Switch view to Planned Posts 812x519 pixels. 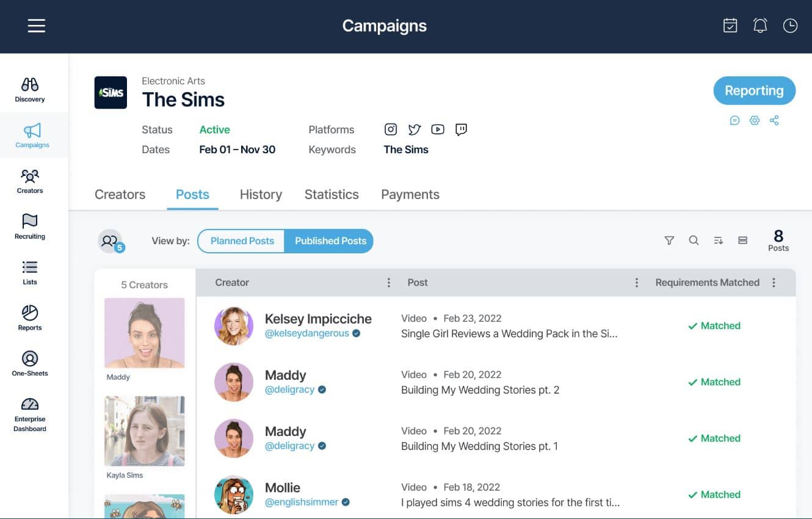coord(242,241)
